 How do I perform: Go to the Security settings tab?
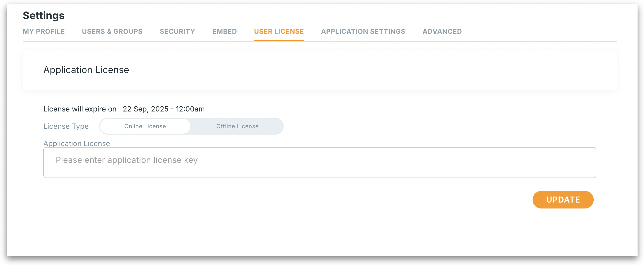point(177,31)
